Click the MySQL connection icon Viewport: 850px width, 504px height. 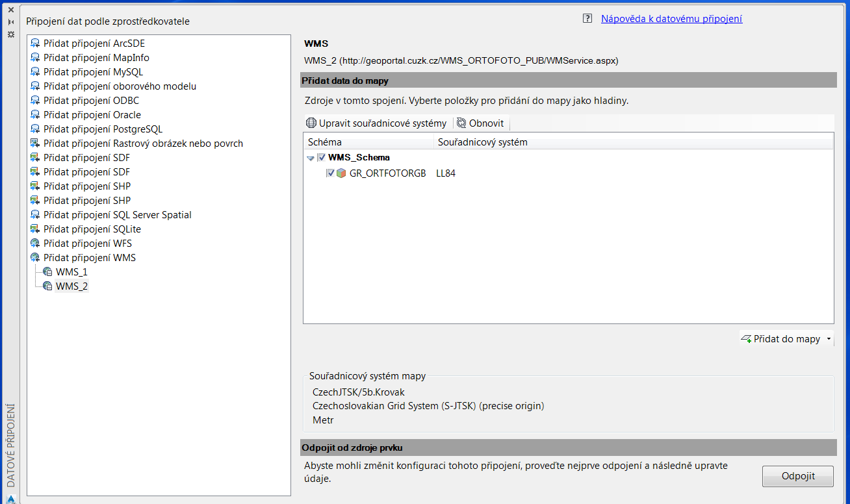pos(35,72)
